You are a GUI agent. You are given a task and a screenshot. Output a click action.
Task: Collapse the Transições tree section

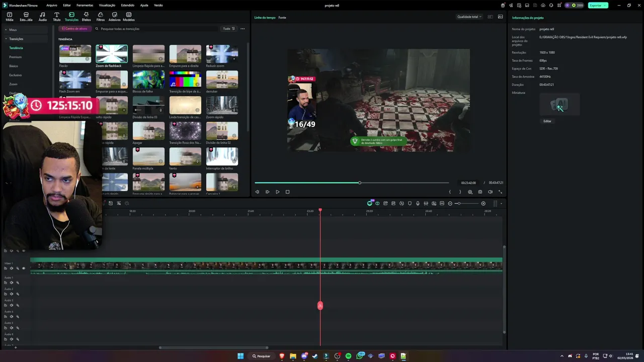pyautogui.click(x=6, y=39)
